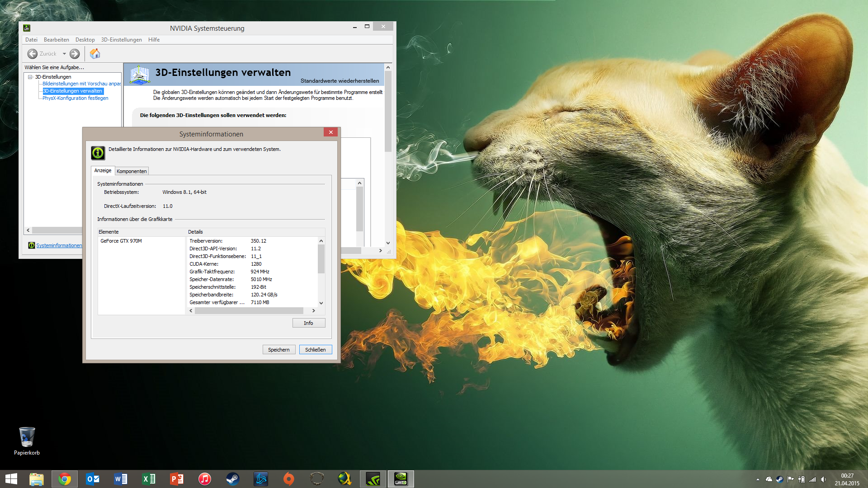
Task: Click the Home icon in NVIDIA toolbar
Action: point(95,54)
